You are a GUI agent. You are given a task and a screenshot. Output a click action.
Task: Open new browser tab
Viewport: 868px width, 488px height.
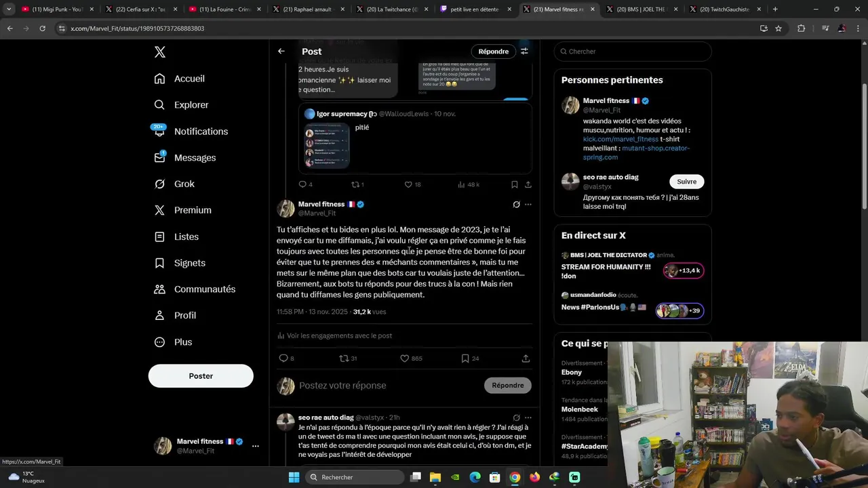(x=775, y=9)
